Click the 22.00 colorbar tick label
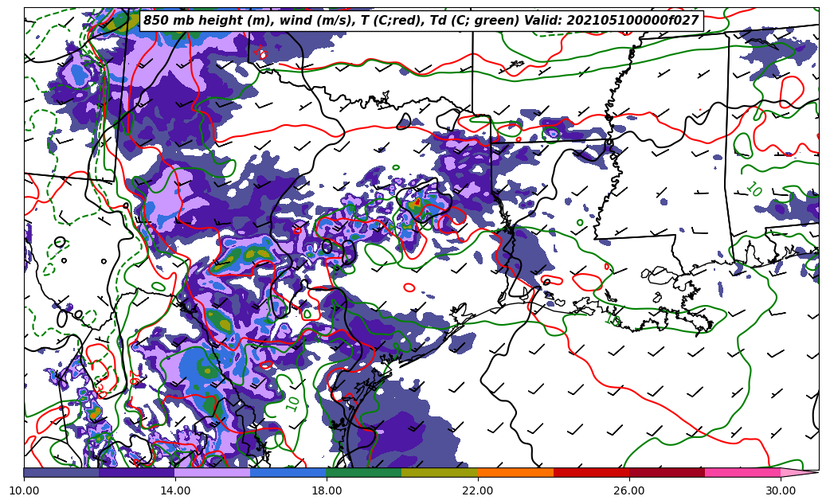 (x=479, y=490)
